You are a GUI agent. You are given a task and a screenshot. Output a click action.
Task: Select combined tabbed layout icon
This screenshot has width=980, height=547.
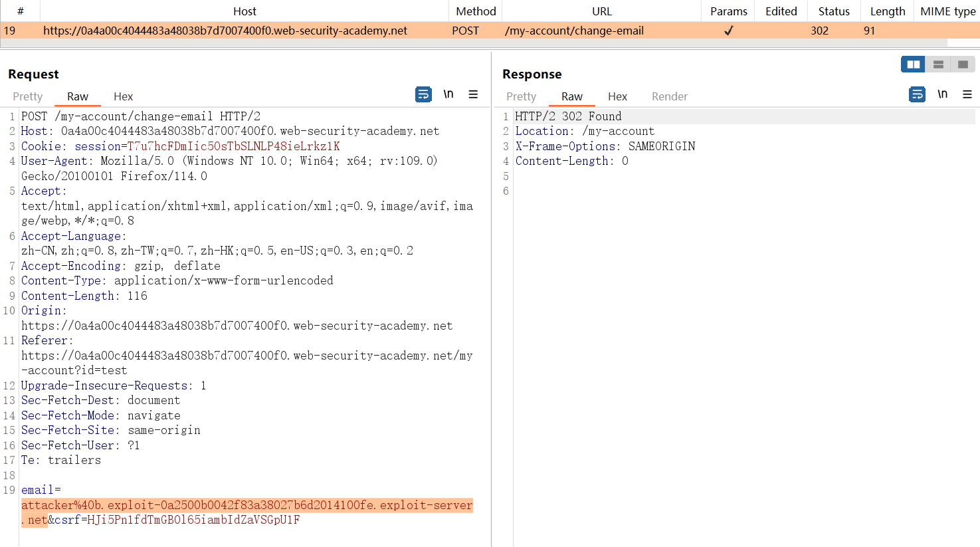[x=963, y=64]
